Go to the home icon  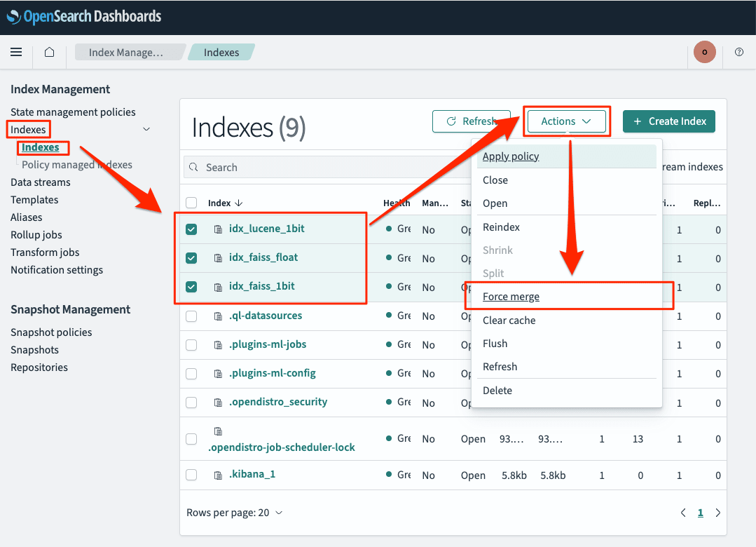pos(49,52)
